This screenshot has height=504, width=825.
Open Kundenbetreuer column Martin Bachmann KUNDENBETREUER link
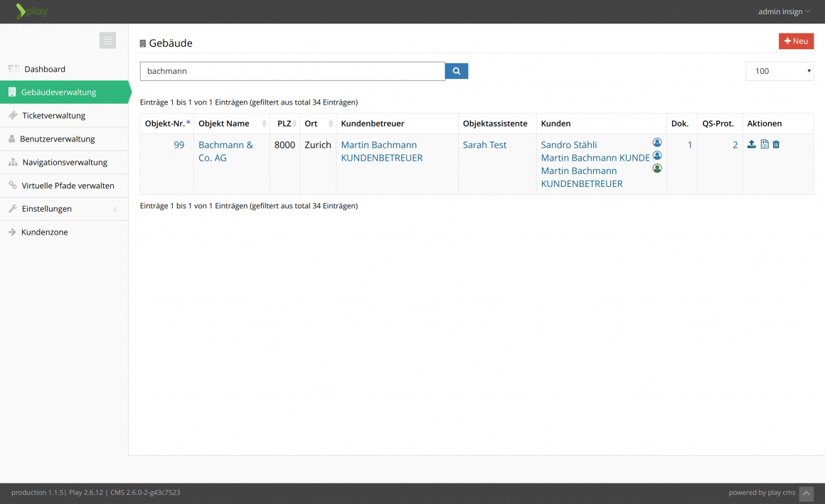(x=381, y=151)
